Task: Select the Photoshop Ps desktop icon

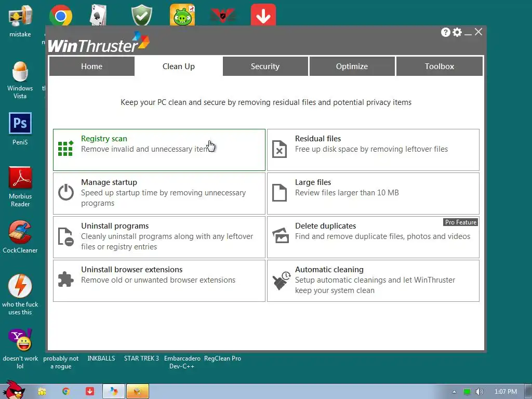Action: coord(20,129)
